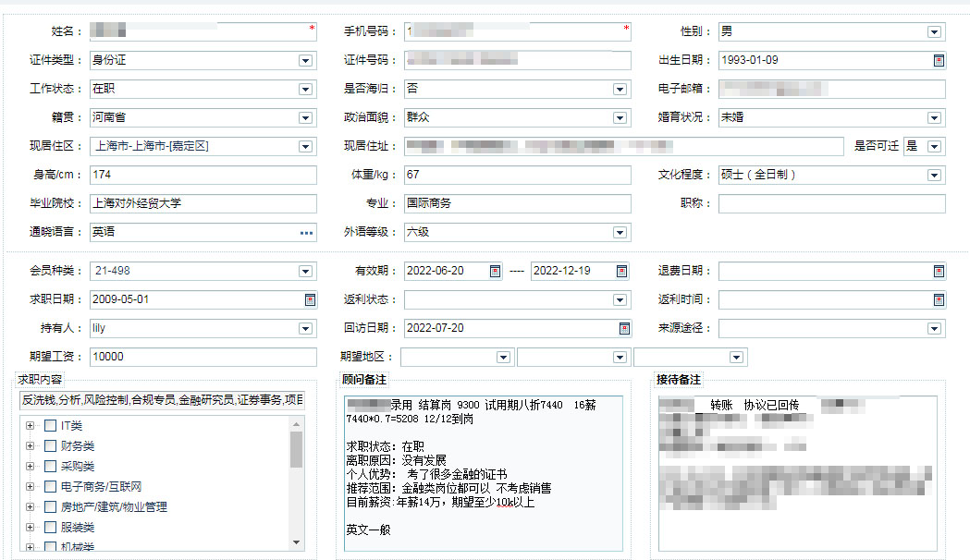Image resolution: width=970 pixels, height=560 pixels.
Task: Expand the 电子商务/互联网 tree node
Action: coord(30,487)
